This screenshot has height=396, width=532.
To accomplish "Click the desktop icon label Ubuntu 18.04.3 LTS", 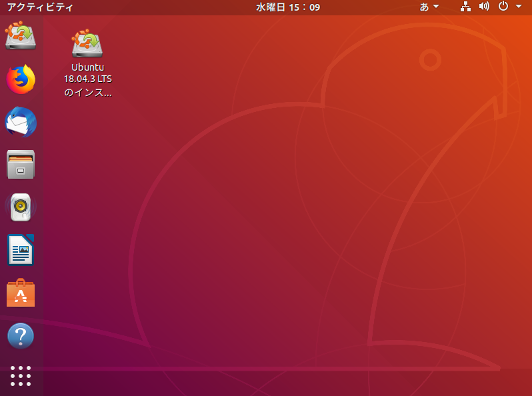I will coord(88,80).
